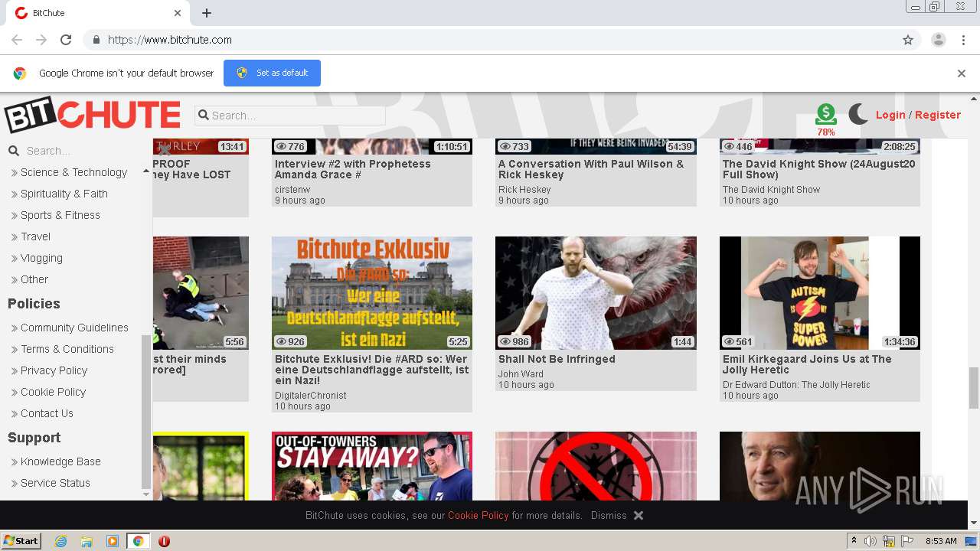Open Privacy Policy page
This screenshot has width=980, height=551.
(54, 370)
